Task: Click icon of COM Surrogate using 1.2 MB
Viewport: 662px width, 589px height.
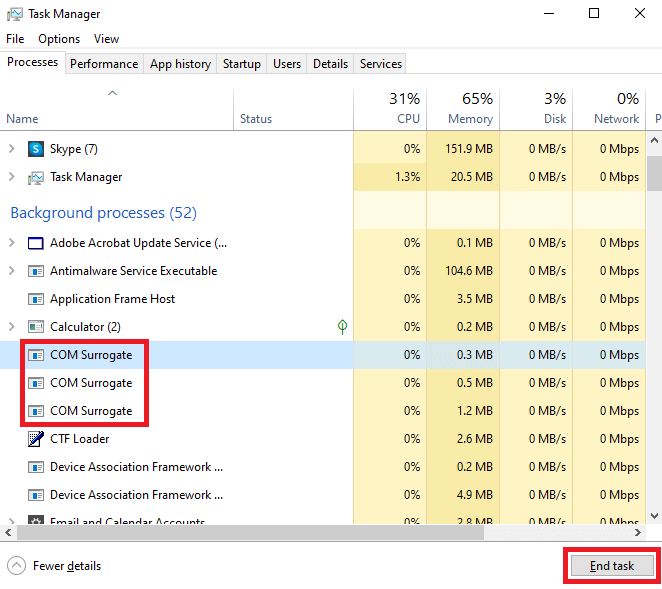Action: [35, 411]
